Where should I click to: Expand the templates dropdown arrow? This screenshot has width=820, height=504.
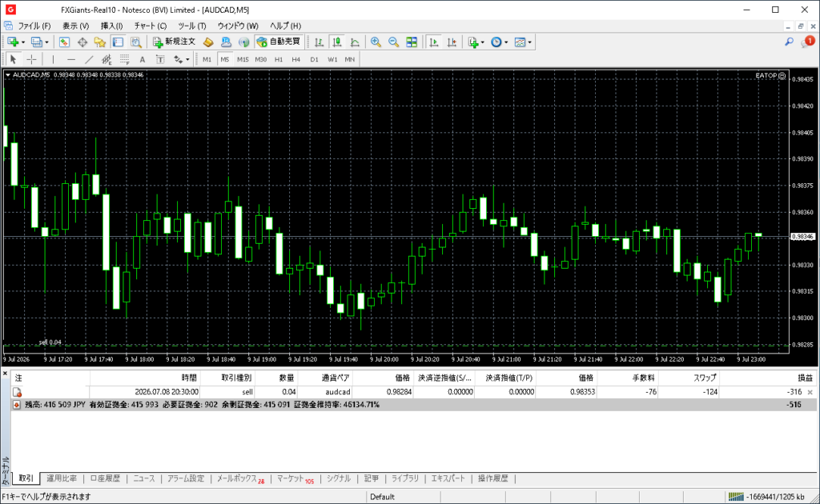tap(530, 42)
